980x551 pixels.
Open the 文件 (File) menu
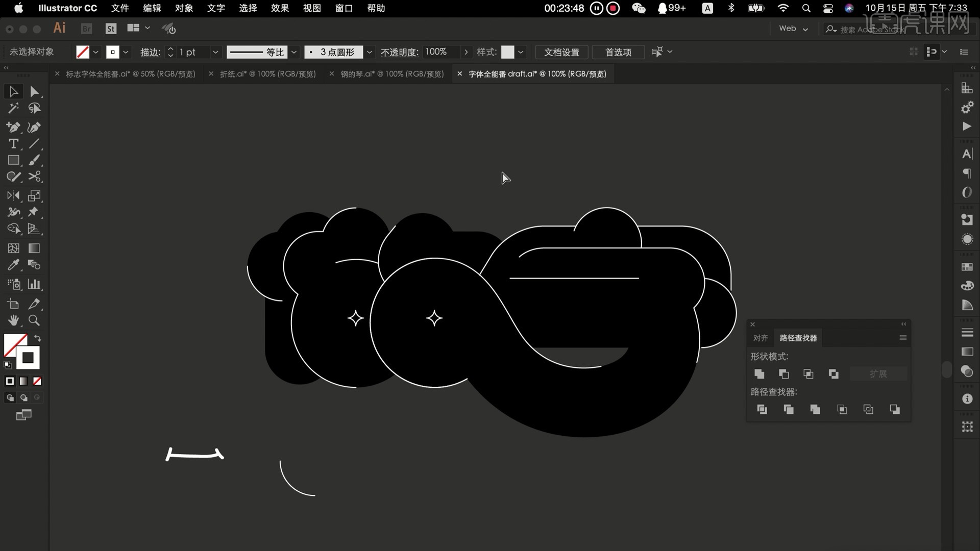(x=120, y=8)
